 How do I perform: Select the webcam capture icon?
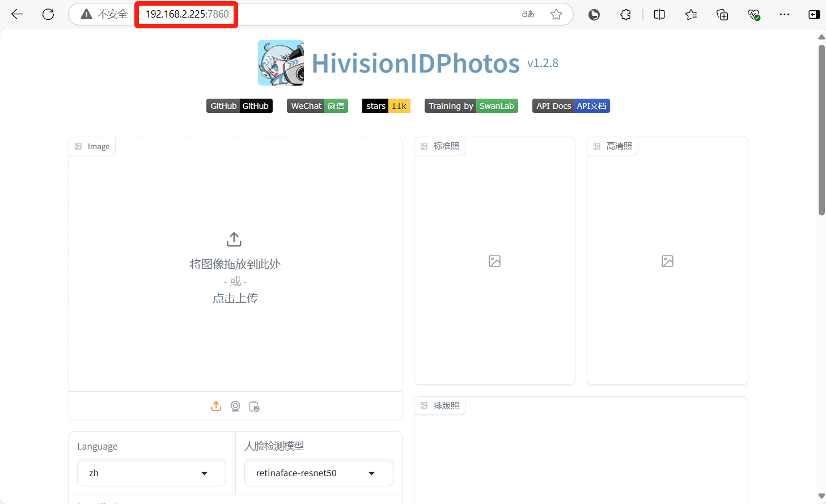coord(235,406)
